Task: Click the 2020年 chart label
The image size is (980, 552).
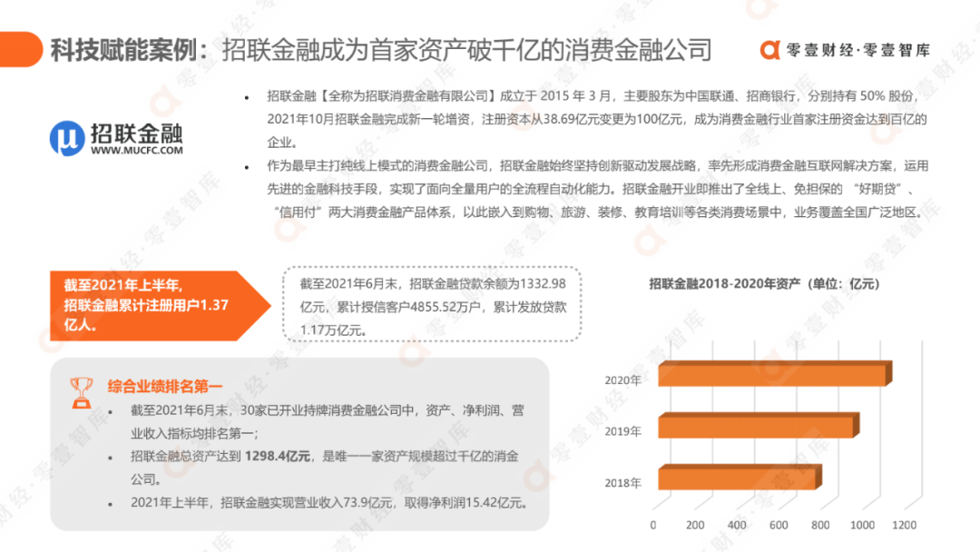Action: click(x=622, y=380)
